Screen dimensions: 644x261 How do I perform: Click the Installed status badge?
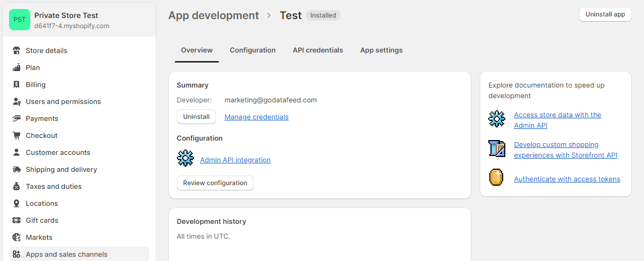[x=323, y=15]
